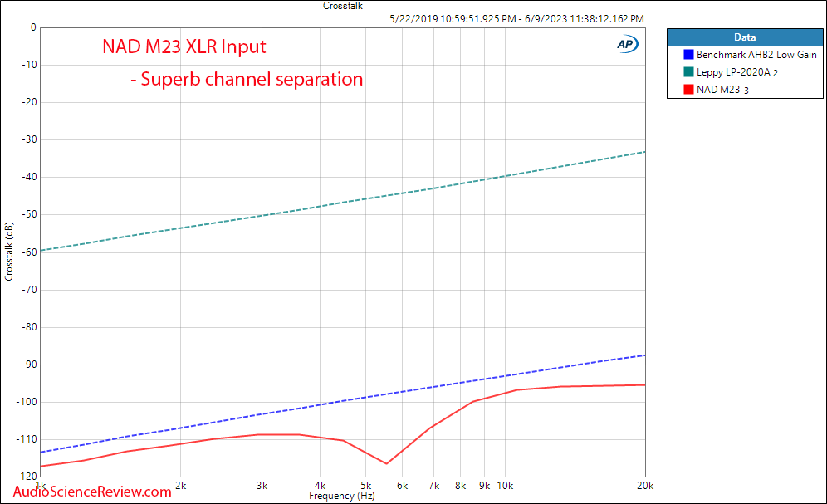Click the AP logo in the graph corner

point(627,44)
